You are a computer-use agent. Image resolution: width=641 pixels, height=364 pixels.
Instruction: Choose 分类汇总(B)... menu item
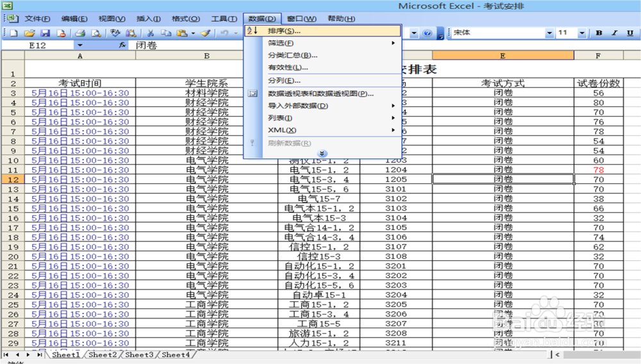pos(322,55)
